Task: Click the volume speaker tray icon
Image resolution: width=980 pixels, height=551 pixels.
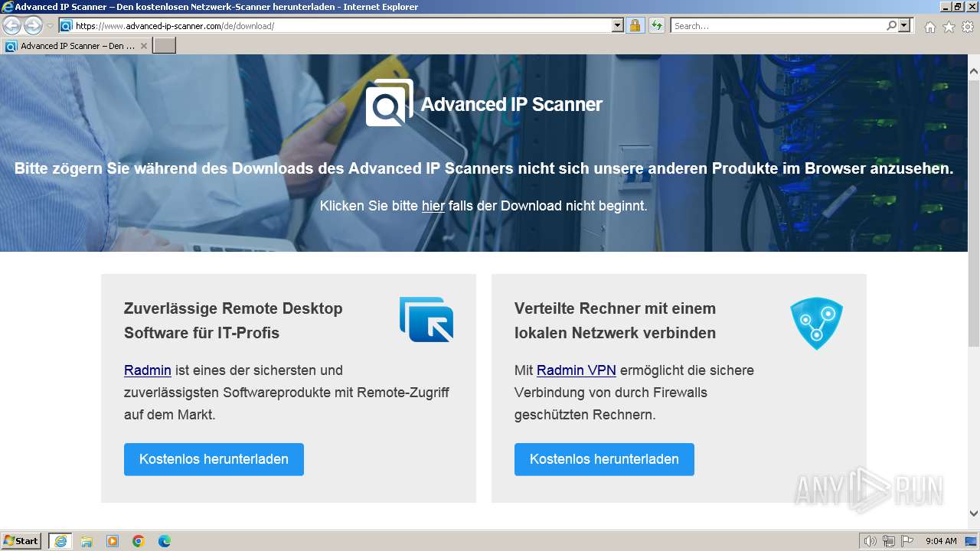Action: (871, 541)
